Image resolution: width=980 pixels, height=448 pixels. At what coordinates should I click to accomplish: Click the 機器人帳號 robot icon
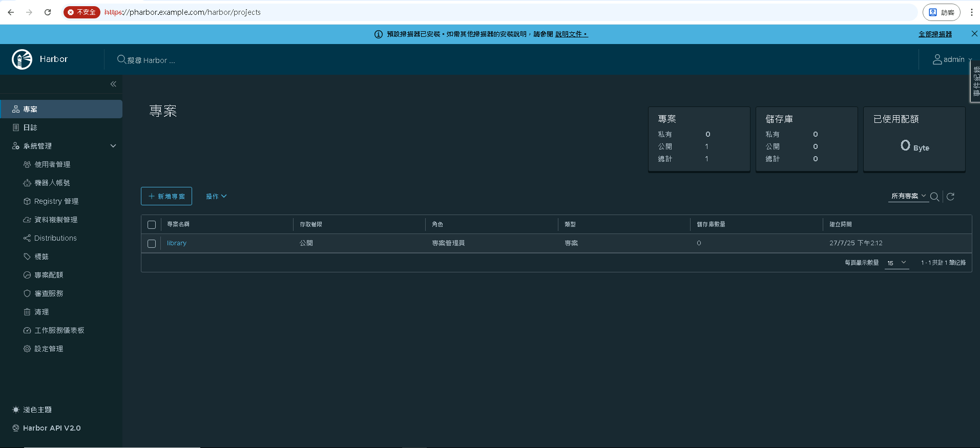coord(27,183)
